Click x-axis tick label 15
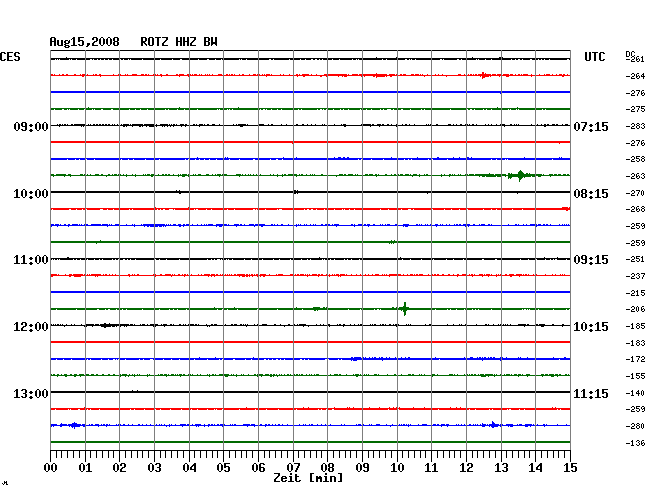650x494 pixels. click(570, 468)
